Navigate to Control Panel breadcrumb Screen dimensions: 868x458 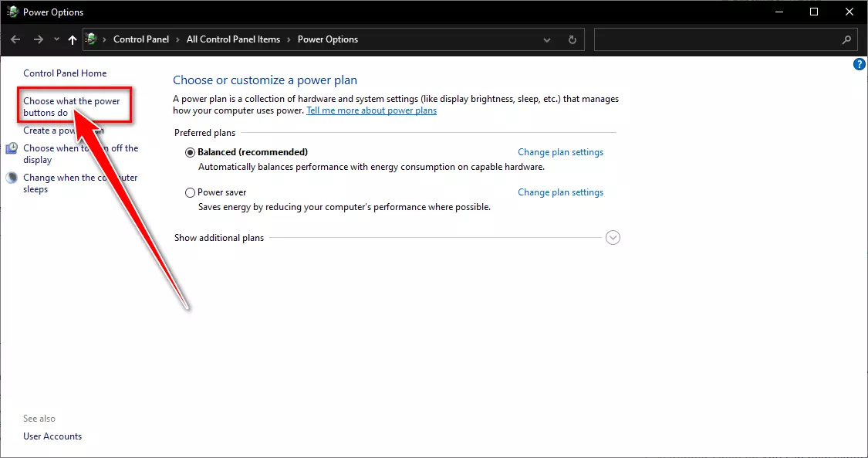pyautogui.click(x=140, y=39)
